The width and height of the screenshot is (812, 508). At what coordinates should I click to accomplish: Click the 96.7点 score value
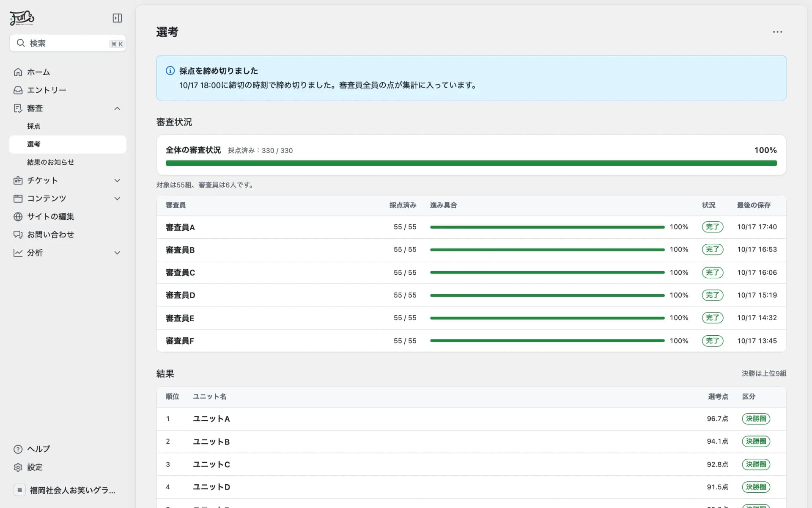[717, 419]
